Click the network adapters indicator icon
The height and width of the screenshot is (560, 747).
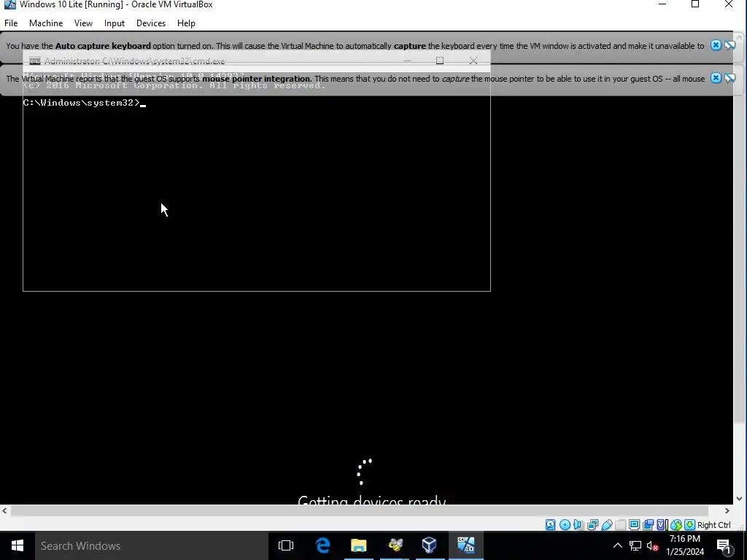592,525
